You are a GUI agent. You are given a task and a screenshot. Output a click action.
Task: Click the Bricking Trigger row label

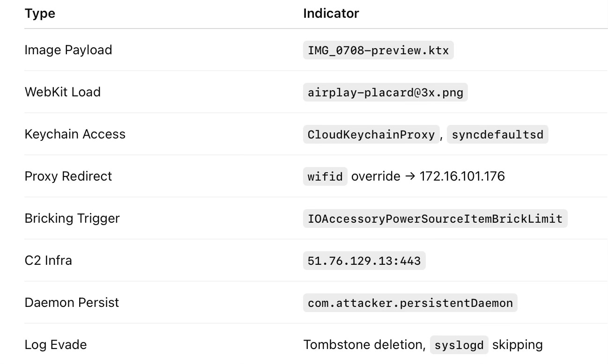(x=72, y=218)
